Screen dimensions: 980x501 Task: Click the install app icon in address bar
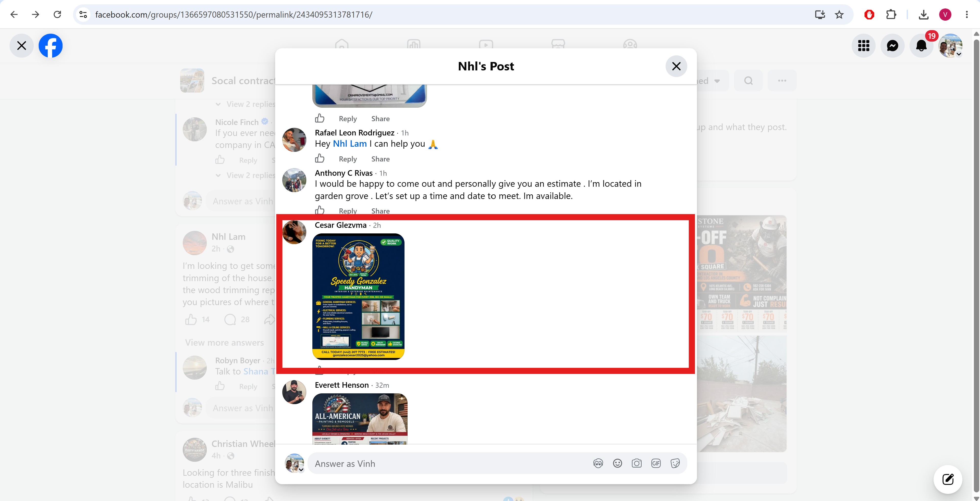pyautogui.click(x=820, y=15)
